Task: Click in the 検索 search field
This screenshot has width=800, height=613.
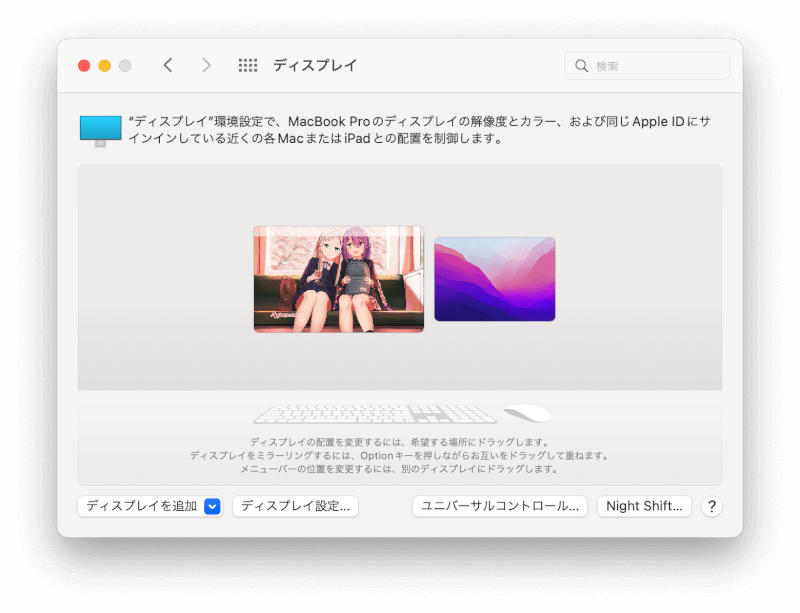Action: [x=647, y=66]
